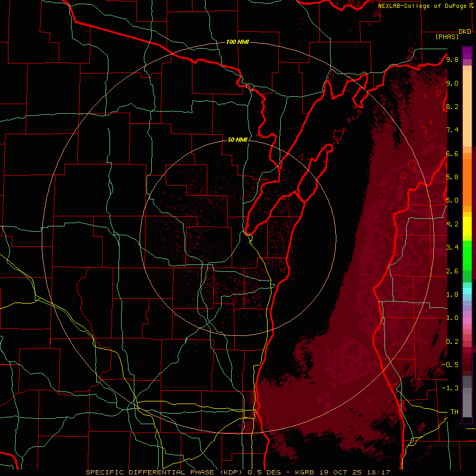Click the 9.8 scale value

[x=452, y=60]
